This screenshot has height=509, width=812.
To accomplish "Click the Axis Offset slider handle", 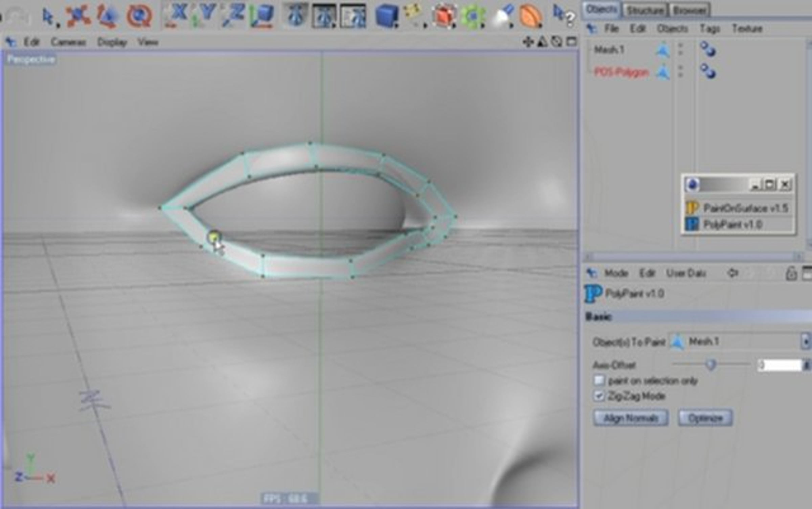I will (x=711, y=364).
